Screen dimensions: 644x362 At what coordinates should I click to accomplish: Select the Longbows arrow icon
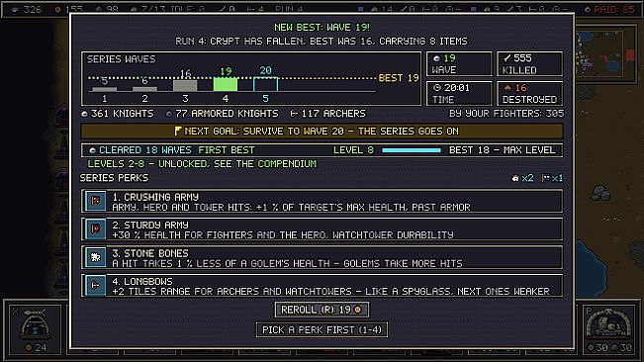pos(95,285)
